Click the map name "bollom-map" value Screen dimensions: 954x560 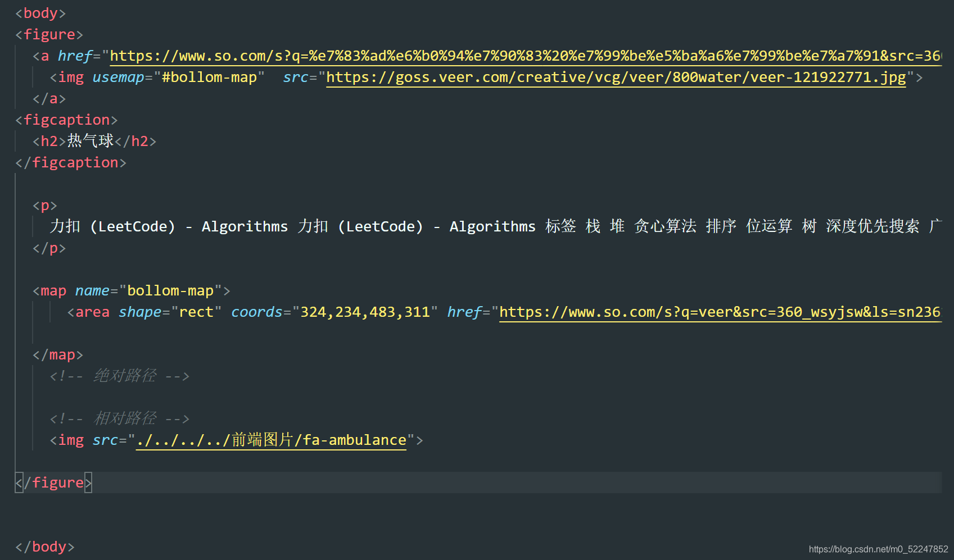pyautogui.click(x=170, y=291)
